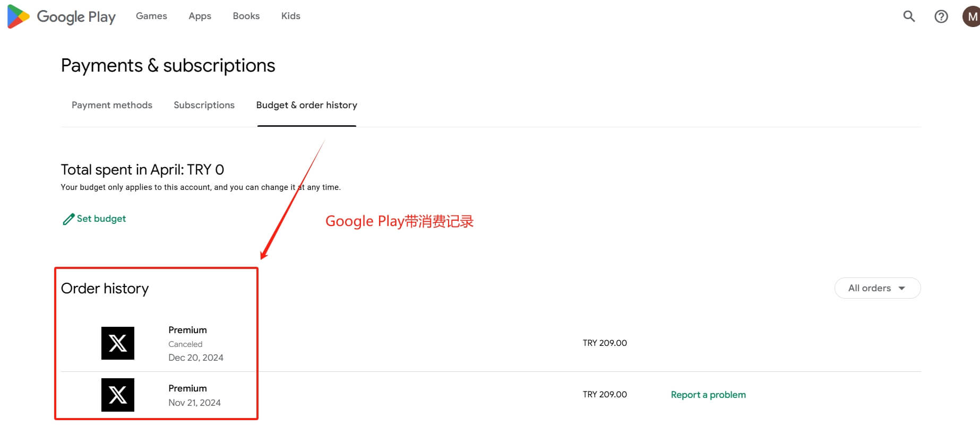Click TRY 209.00 on the canceled order

[605, 343]
